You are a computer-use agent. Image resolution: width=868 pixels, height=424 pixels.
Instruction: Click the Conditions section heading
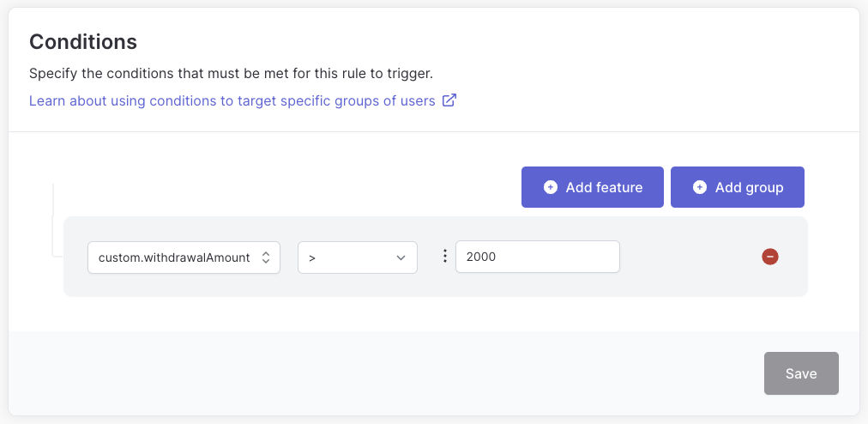pos(83,42)
